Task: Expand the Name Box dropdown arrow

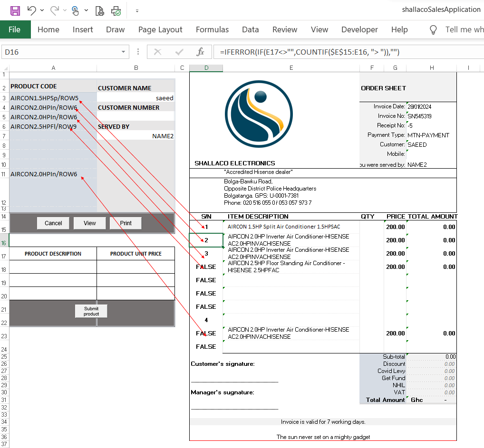Action: [x=124, y=52]
